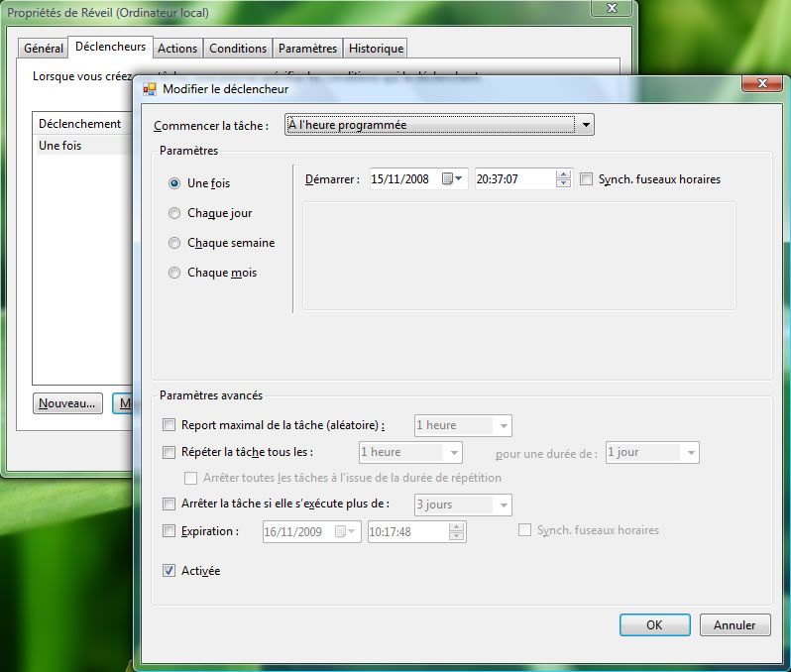Tick Synch. fuseaux horaires next to Démarrer
The width and height of the screenshot is (791, 672).
click(586, 179)
